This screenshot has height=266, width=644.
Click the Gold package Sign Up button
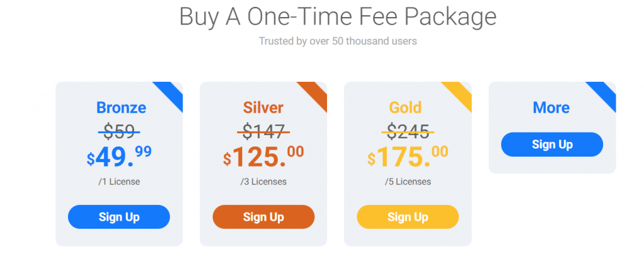point(408,217)
